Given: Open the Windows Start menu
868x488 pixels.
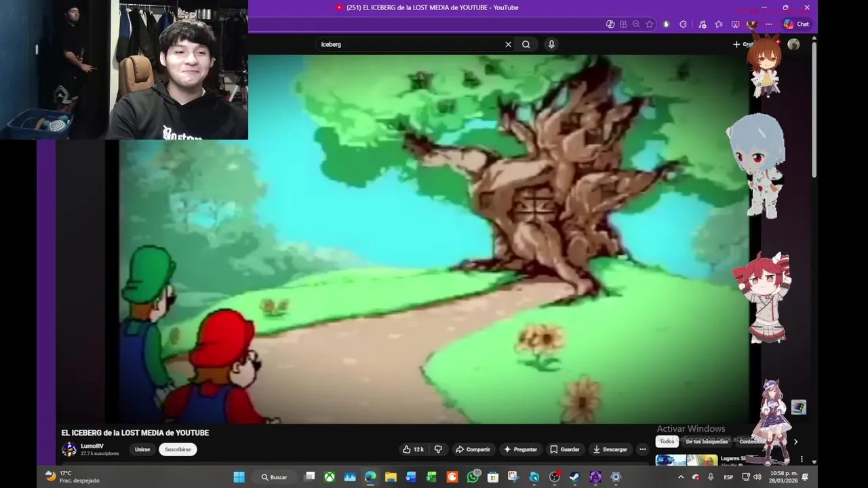Looking at the screenshot, I should 239,477.
